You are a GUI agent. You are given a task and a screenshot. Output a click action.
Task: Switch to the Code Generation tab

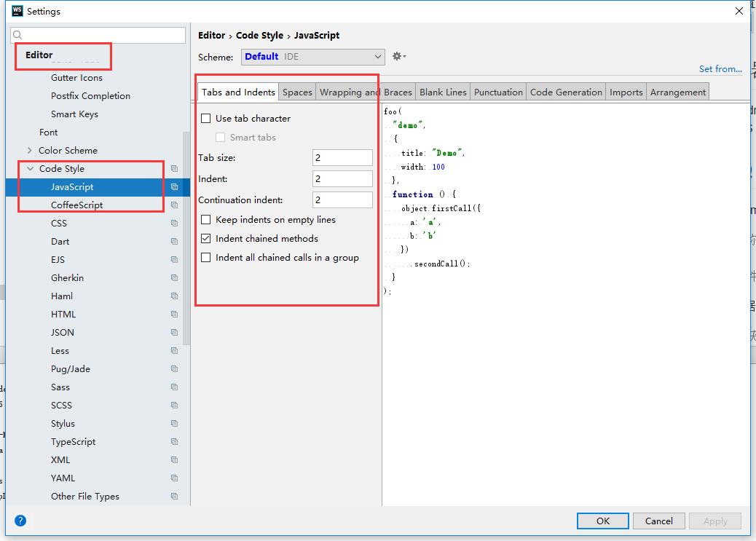(x=566, y=92)
